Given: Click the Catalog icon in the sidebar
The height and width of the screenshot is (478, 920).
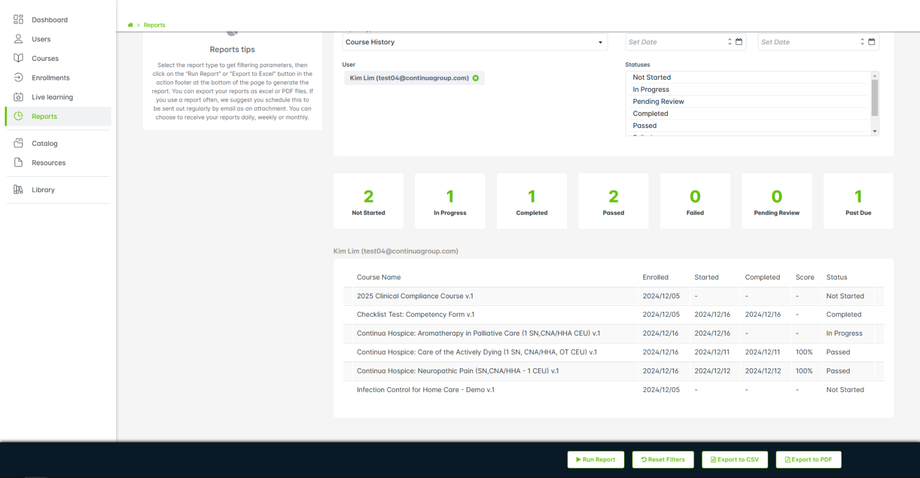Looking at the screenshot, I should pyautogui.click(x=18, y=143).
